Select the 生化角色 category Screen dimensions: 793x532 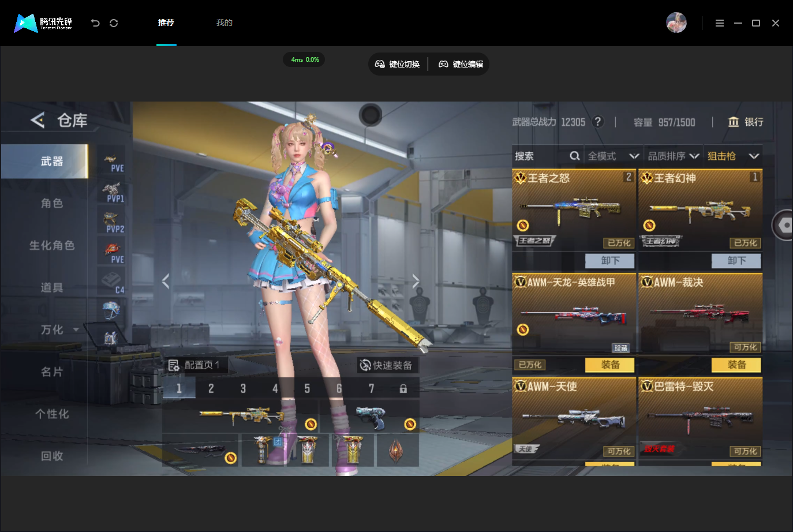click(x=52, y=245)
